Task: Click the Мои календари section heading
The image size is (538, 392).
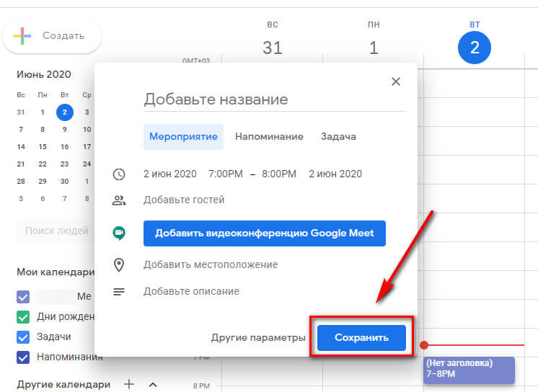Action: coord(56,272)
